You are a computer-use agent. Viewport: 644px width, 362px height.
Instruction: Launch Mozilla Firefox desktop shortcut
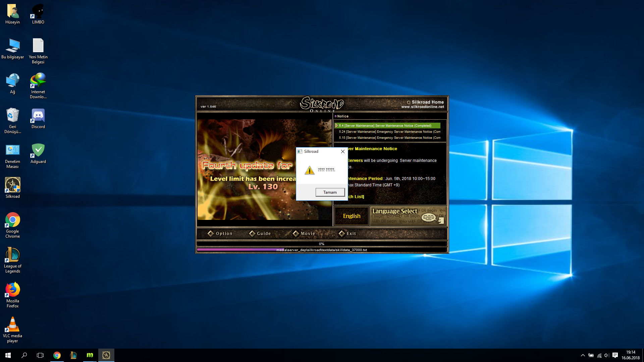[12, 295]
